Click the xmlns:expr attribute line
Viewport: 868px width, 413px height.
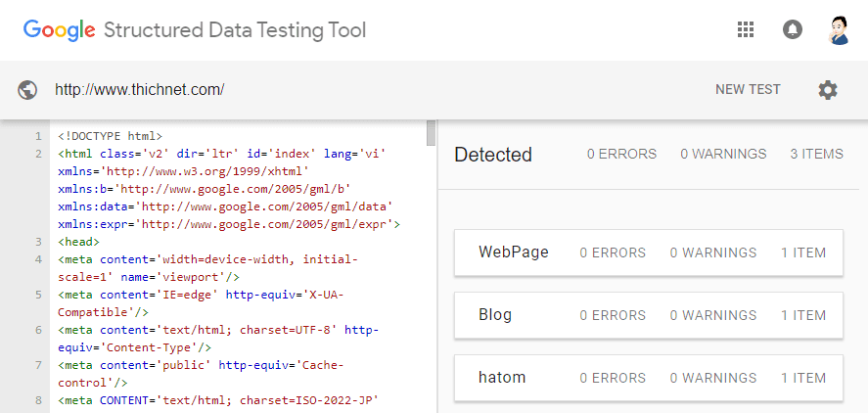tap(229, 224)
